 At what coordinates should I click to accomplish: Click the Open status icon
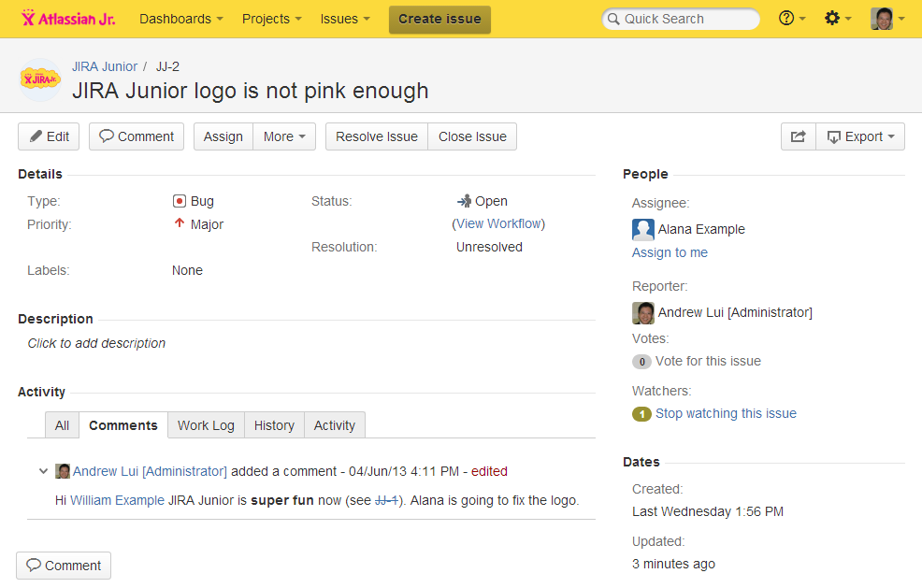pyautogui.click(x=464, y=201)
